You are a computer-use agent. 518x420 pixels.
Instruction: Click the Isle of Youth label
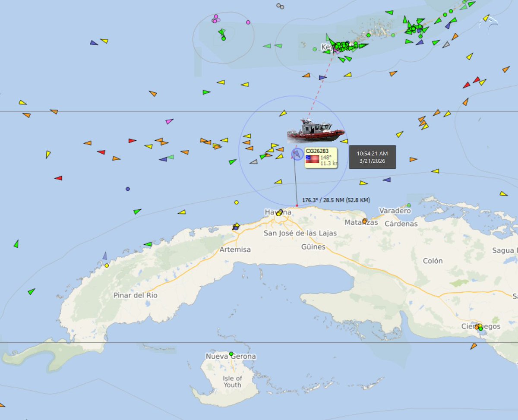pos(232,382)
